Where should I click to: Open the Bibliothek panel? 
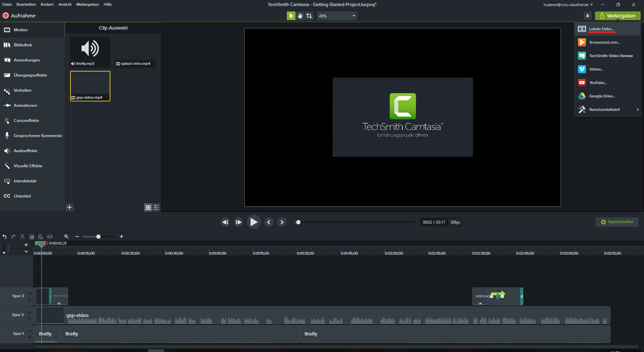pos(32,45)
